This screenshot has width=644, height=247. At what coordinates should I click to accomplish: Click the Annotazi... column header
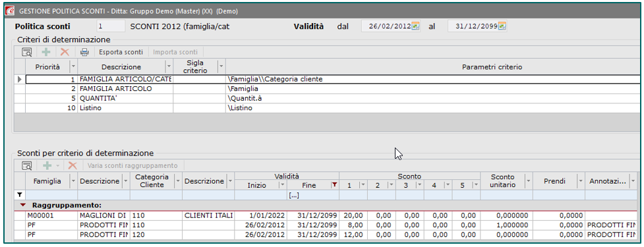click(x=607, y=180)
